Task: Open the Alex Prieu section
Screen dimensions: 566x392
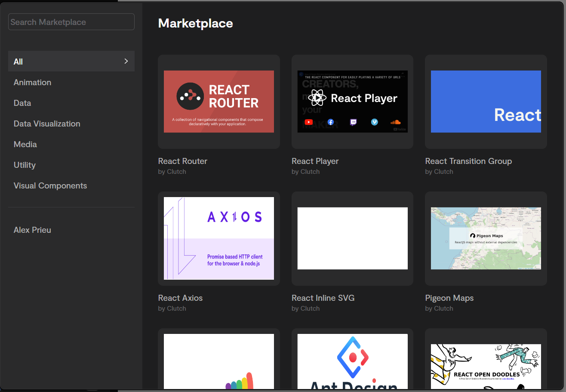Action: [32, 230]
